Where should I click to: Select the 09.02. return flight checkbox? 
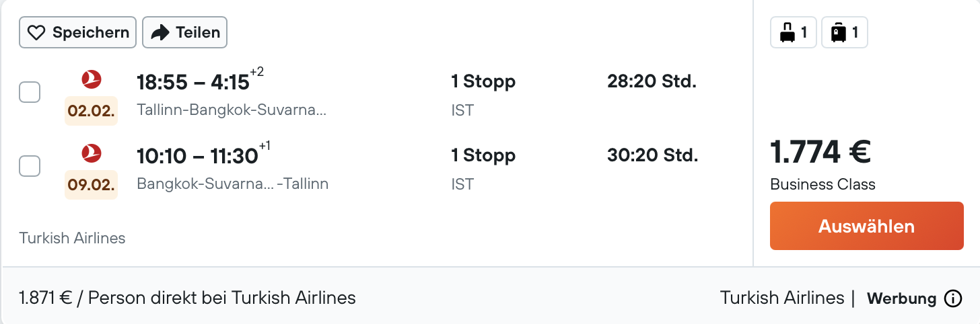(30, 166)
